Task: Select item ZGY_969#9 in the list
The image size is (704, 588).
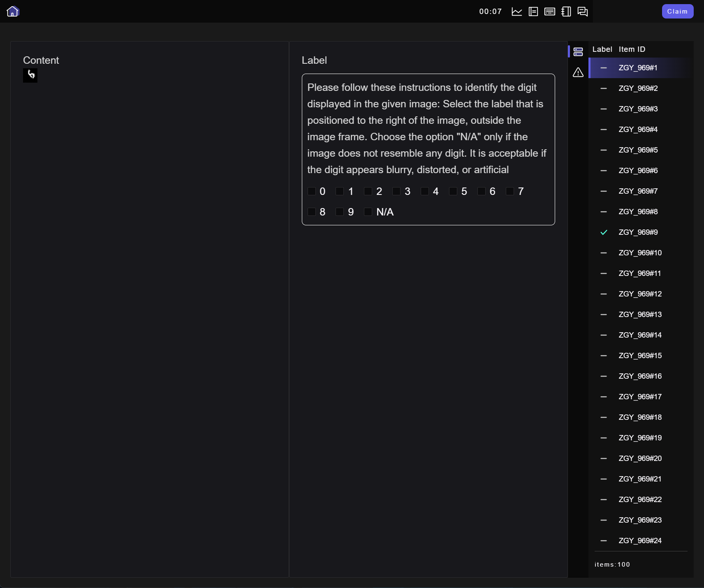Action: (638, 232)
